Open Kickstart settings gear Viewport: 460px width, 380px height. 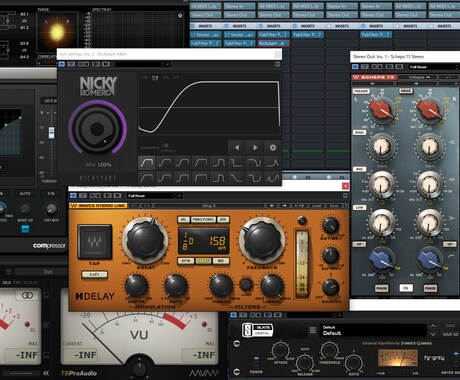[273, 147]
